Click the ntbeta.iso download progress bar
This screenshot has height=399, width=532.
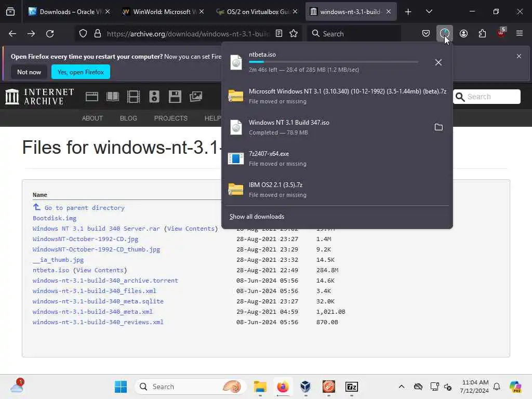point(334,62)
